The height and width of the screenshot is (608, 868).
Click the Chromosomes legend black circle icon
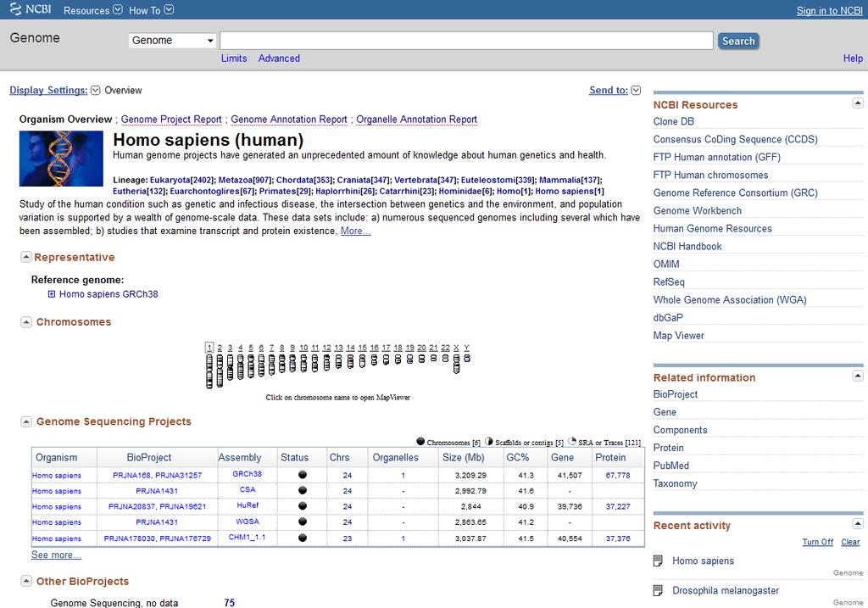tap(420, 441)
